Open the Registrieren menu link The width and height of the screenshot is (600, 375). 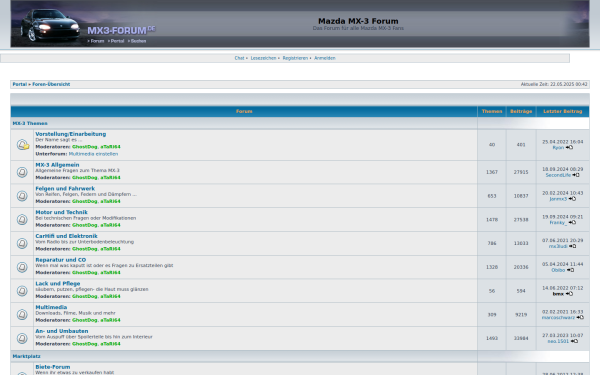[295, 58]
